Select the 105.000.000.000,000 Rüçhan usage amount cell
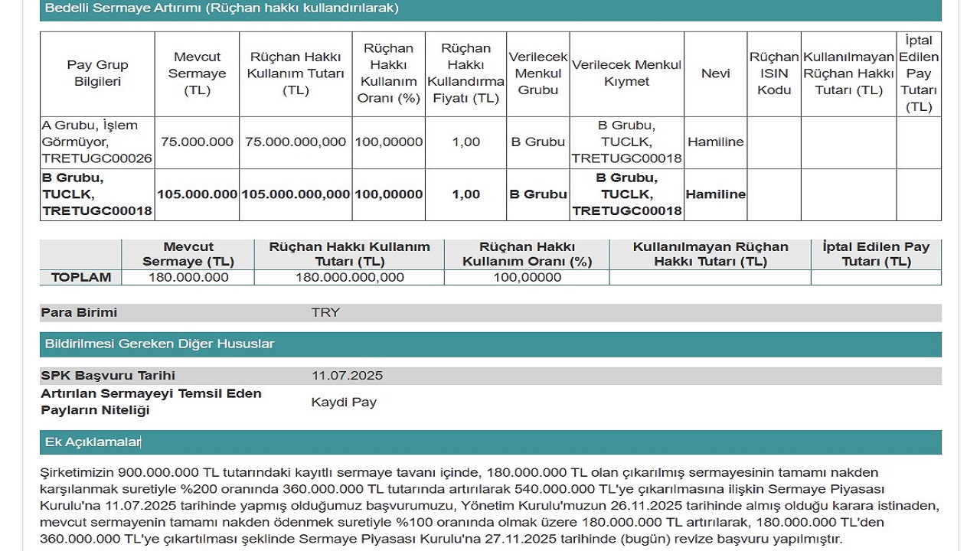 296,194
